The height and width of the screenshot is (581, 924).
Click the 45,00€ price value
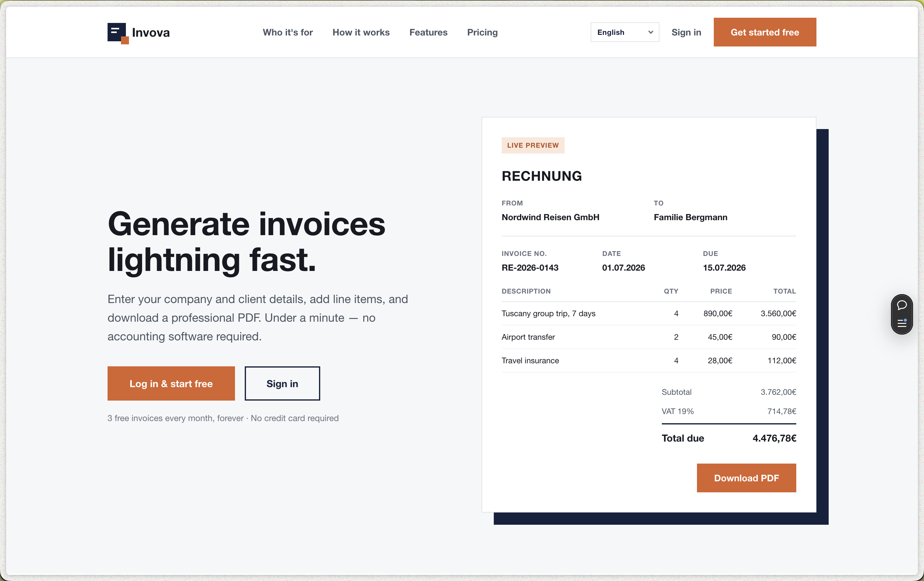point(720,337)
